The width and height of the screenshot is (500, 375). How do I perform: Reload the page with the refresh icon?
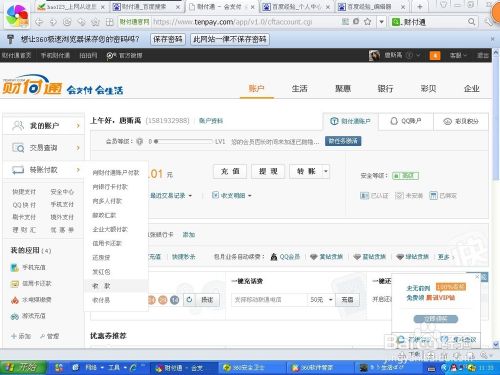(67, 22)
